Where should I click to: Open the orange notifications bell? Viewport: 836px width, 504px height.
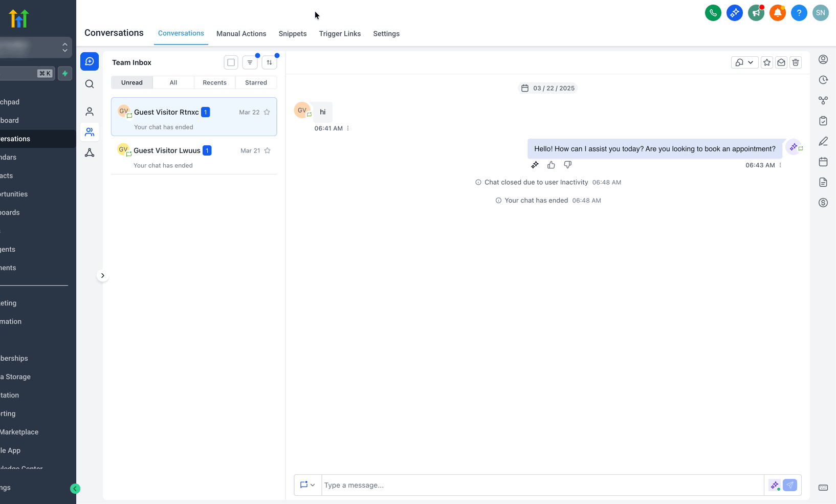tap(778, 13)
